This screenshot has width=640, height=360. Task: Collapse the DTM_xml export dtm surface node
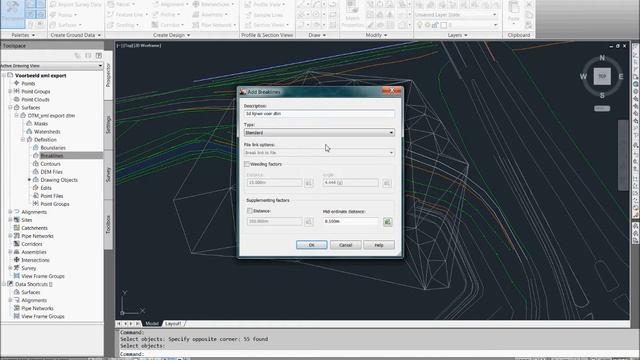[x=17, y=116]
